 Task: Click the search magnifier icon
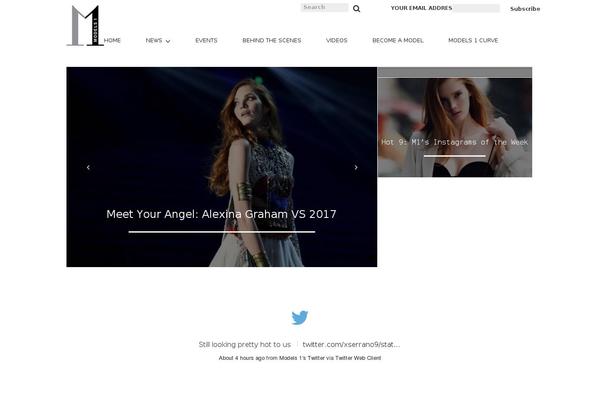356,8
